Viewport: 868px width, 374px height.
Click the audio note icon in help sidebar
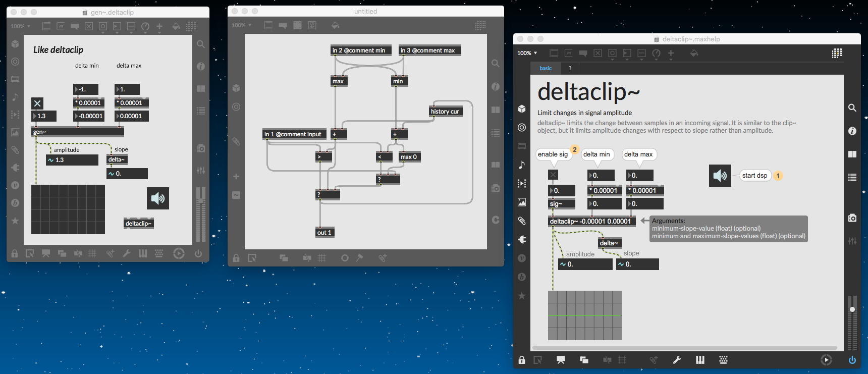point(522,165)
